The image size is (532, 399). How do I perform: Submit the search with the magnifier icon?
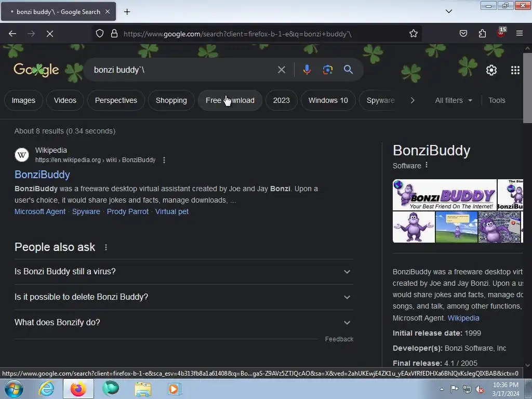click(348, 70)
